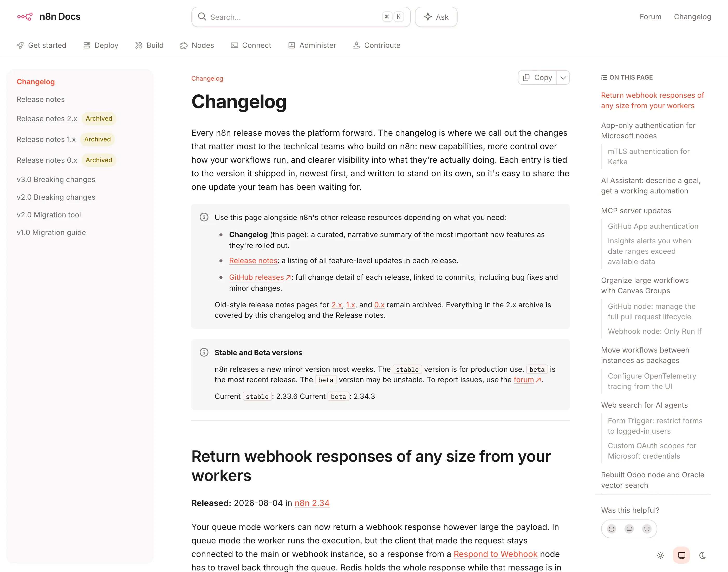Jump to GitHub App authentication section

(653, 226)
